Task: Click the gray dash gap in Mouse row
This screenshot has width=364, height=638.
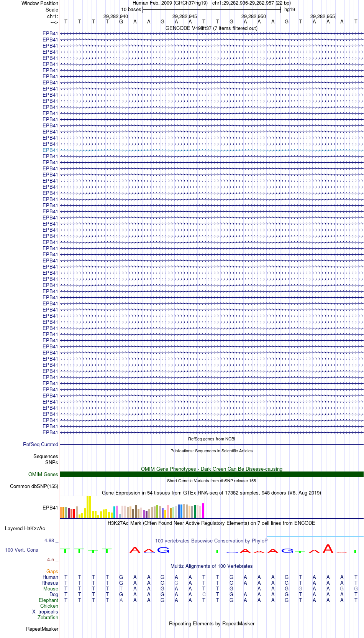Action: 245,589
